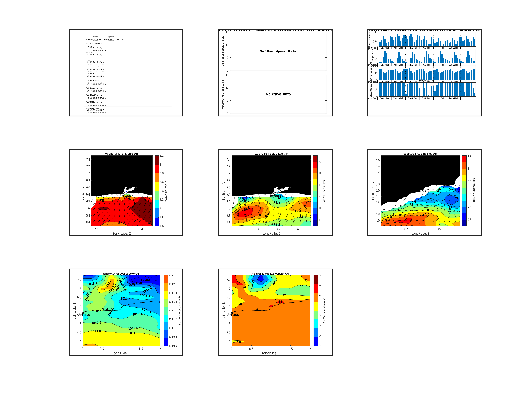Click the 'No Wind Speed Data' label

click(278, 51)
